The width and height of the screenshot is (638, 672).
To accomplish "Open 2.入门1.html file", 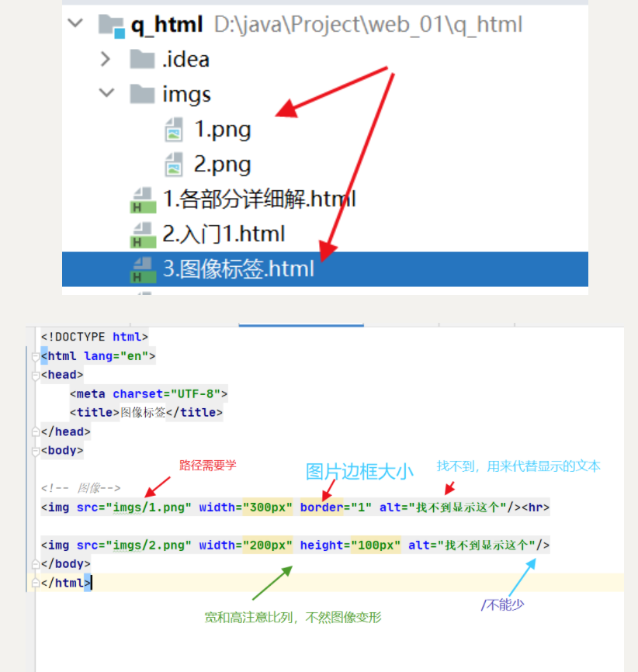I will pyautogui.click(x=224, y=234).
